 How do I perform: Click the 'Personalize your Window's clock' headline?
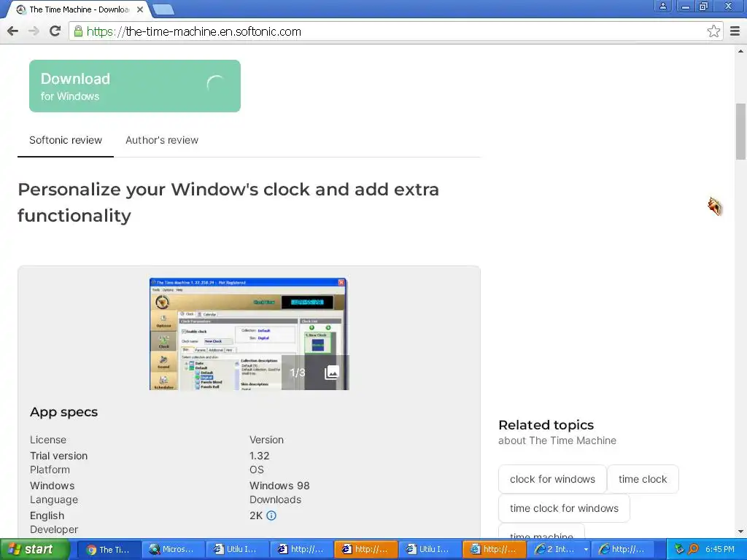pyautogui.click(x=228, y=203)
